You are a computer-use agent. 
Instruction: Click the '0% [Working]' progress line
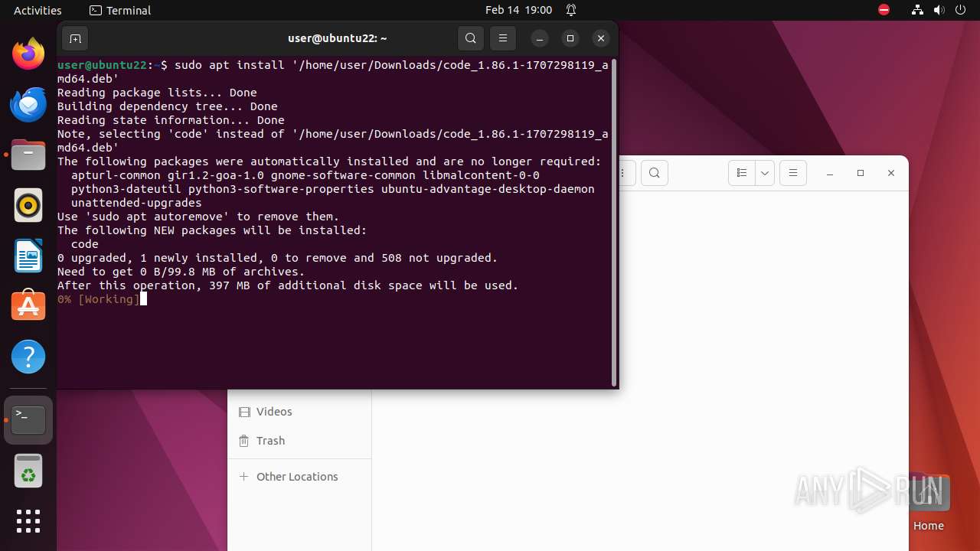coord(99,299)
